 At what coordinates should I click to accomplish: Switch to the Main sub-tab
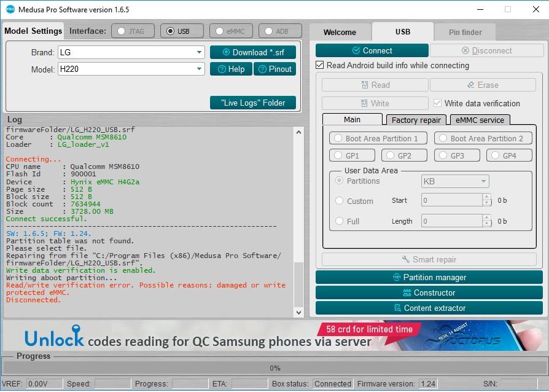[x=352, y=119]
